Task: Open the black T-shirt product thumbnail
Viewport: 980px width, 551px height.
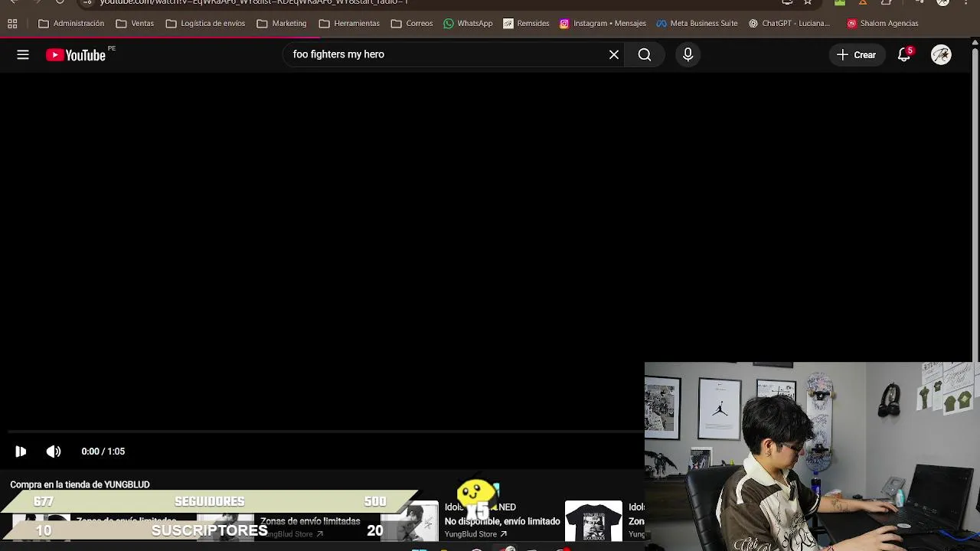Action: coord(593,521)
